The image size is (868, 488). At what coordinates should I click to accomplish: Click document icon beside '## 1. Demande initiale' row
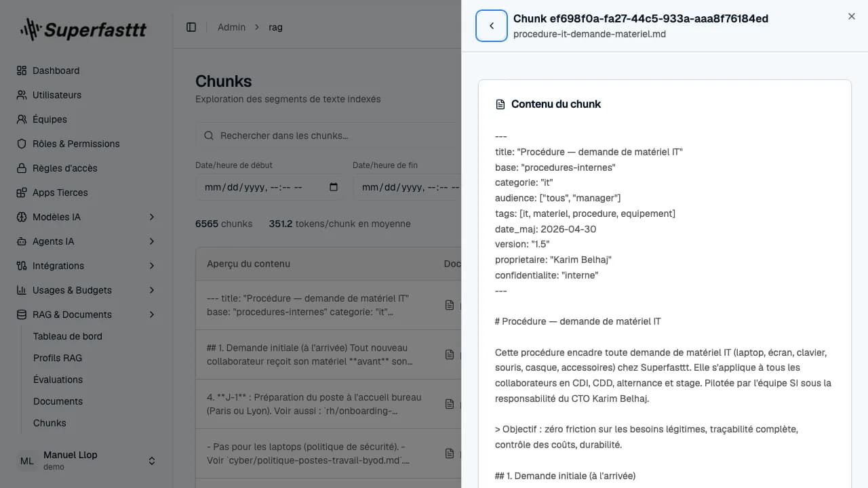pos(449,354)
